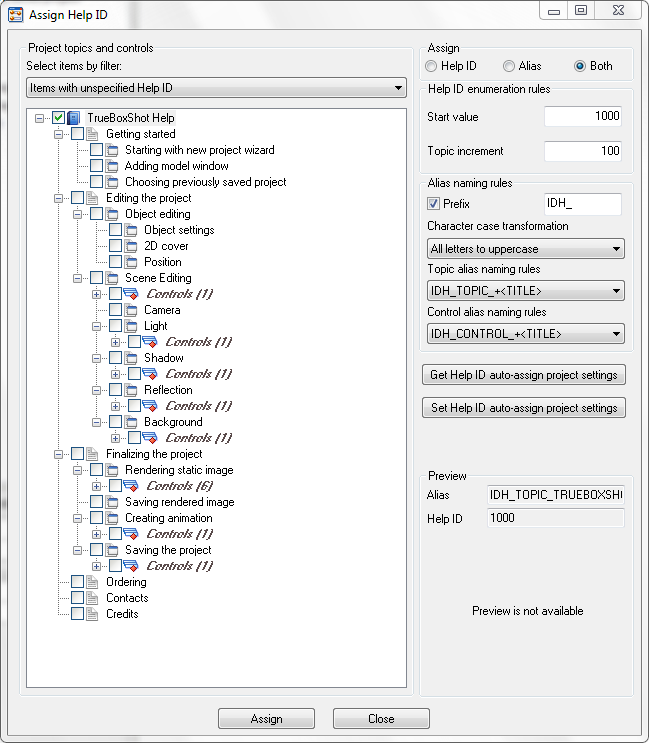The image size is (649, 743).
Task: Click the Scene Editing topic icon
Action: (112, 278)
